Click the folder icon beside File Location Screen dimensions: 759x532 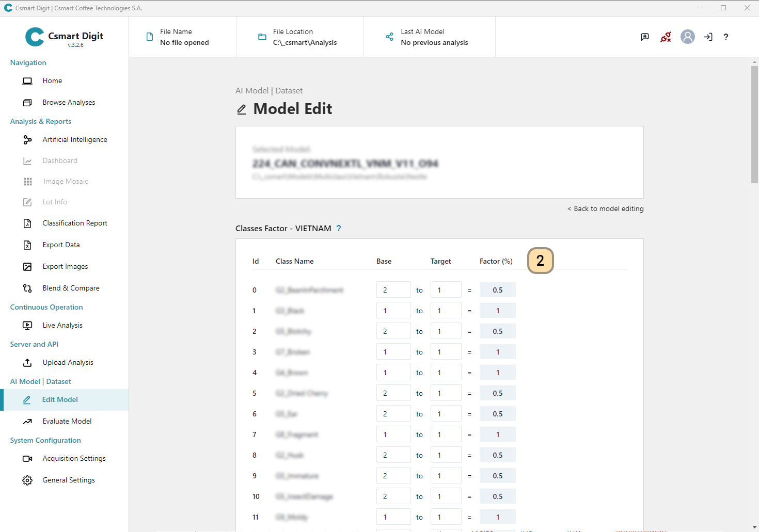262,37
